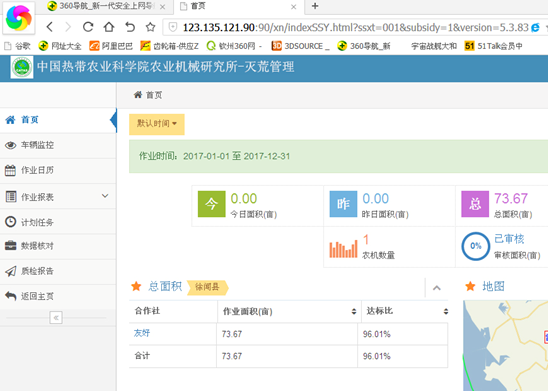The width and height of the screenshot is (548, 391).
Task: Click the purple 总 tile icon
Action: coord(475,204)
